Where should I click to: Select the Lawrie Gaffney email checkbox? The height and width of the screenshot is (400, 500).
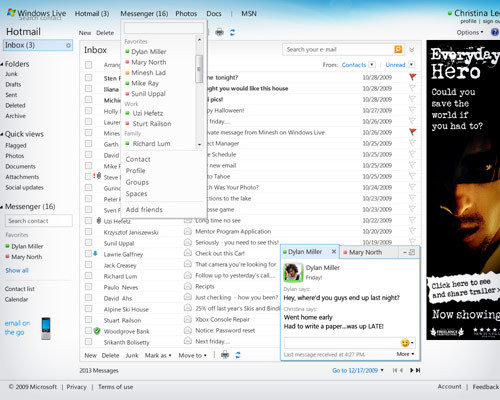(x=88, y=254)
